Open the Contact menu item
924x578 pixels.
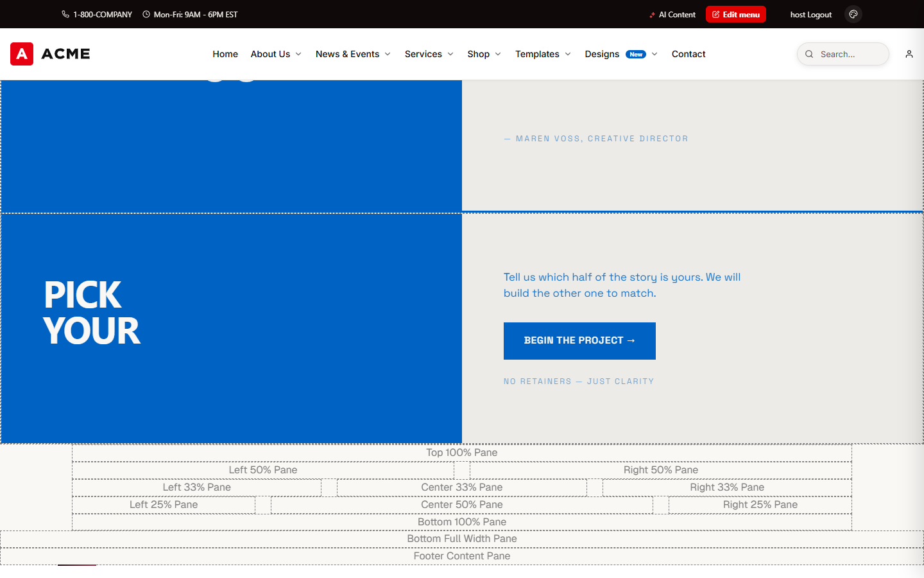point(689,54)
